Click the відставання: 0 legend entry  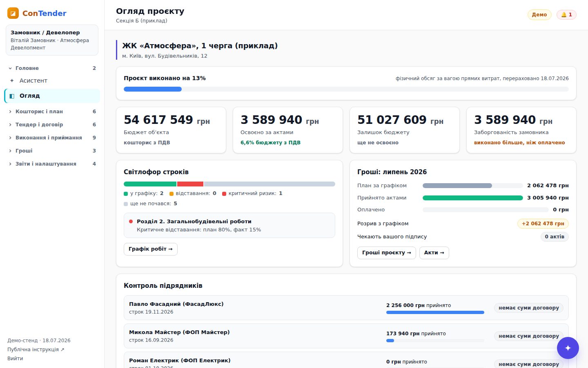(x=193, y=193)
